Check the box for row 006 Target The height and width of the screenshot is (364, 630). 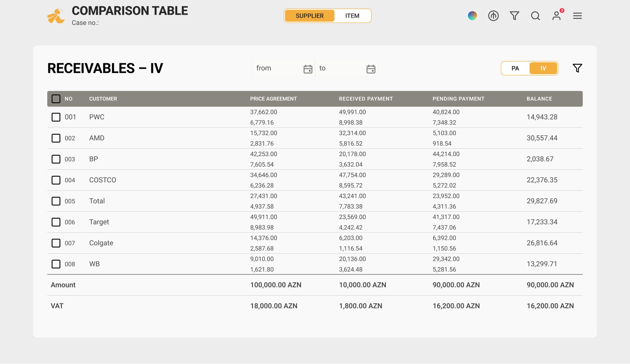(56, 222)
